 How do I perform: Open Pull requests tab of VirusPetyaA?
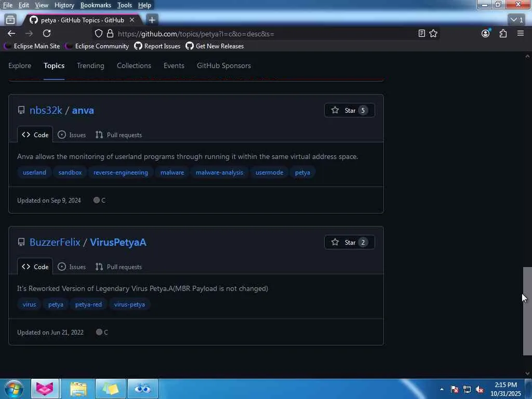coord(119,267)
